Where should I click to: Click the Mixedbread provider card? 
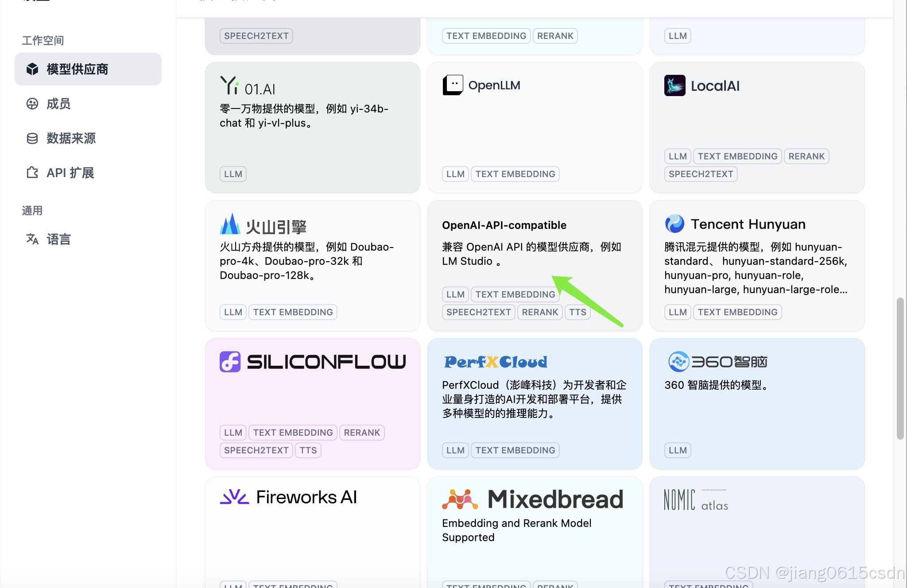click(x=534, y=531)
